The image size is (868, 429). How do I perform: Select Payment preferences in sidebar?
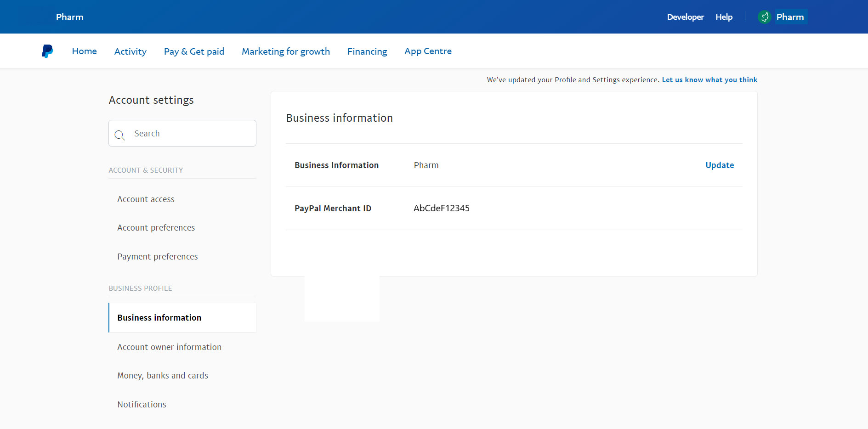(x=158, y=256)
